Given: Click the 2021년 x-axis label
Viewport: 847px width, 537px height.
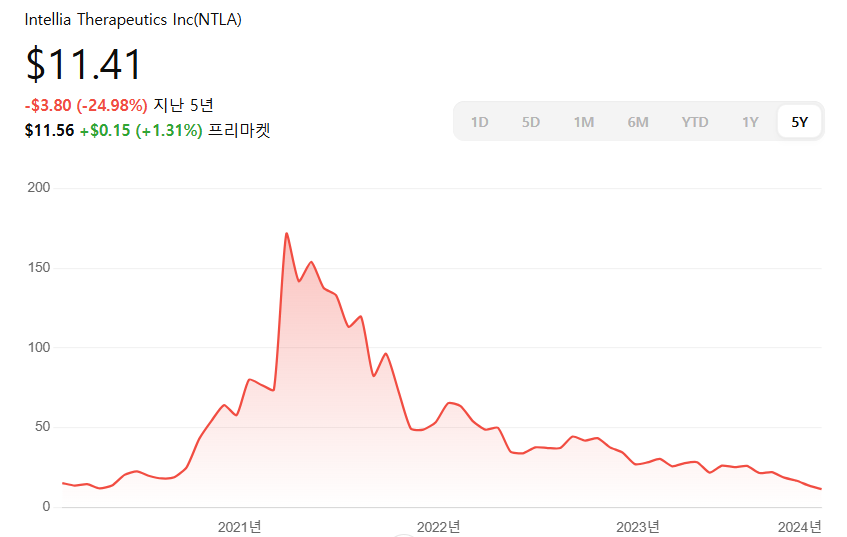Looking at the screenshot, I should (x=239, y=527).
